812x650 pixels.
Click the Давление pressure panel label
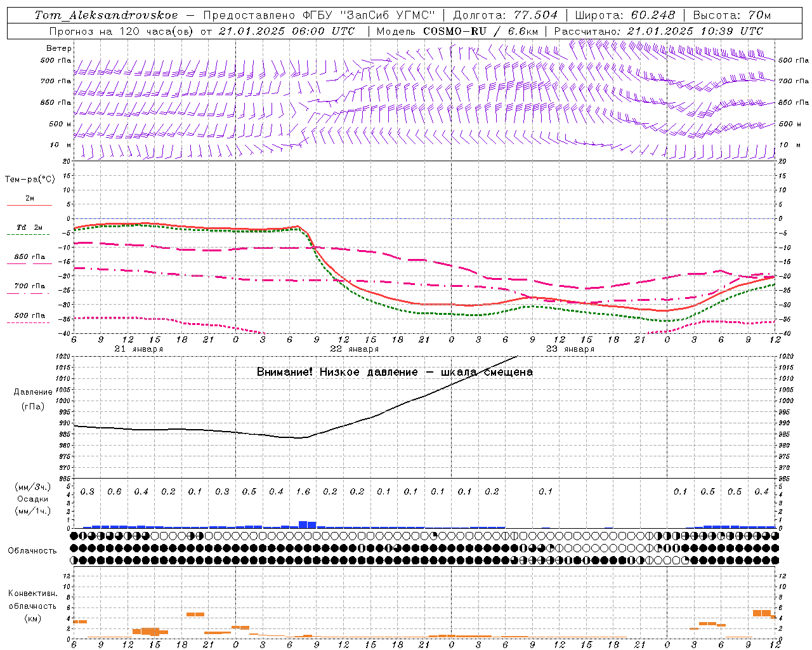point(33,392)
